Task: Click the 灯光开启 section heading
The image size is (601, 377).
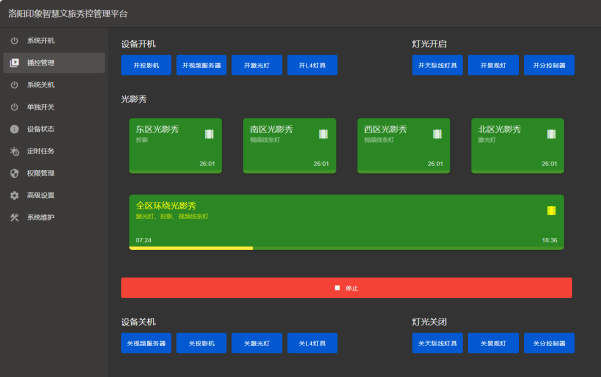Action: [x=429, y=44]
